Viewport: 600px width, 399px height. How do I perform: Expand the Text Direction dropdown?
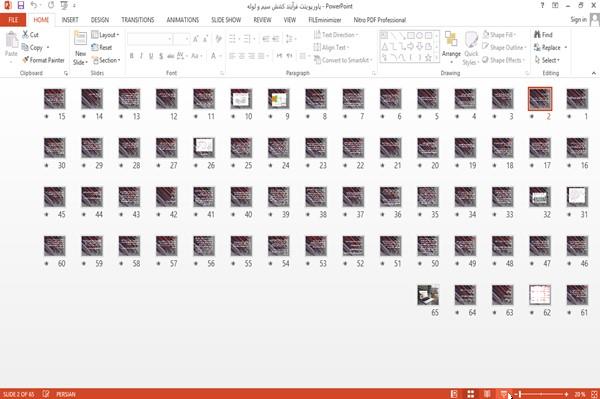point(336,35)
